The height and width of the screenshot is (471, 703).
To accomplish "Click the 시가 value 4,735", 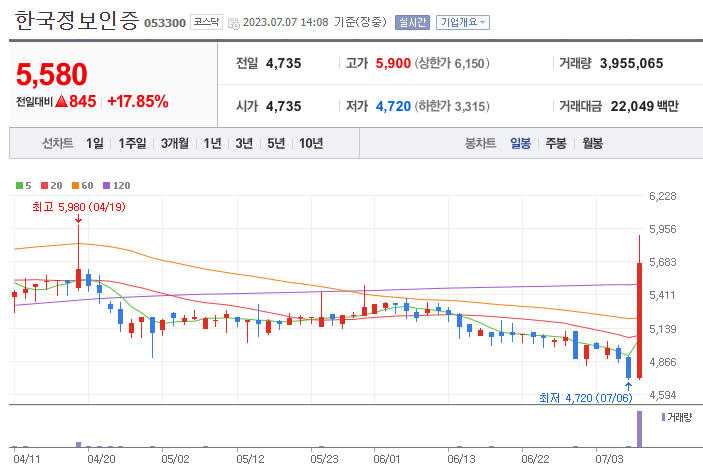I will (x=283, y=107).
